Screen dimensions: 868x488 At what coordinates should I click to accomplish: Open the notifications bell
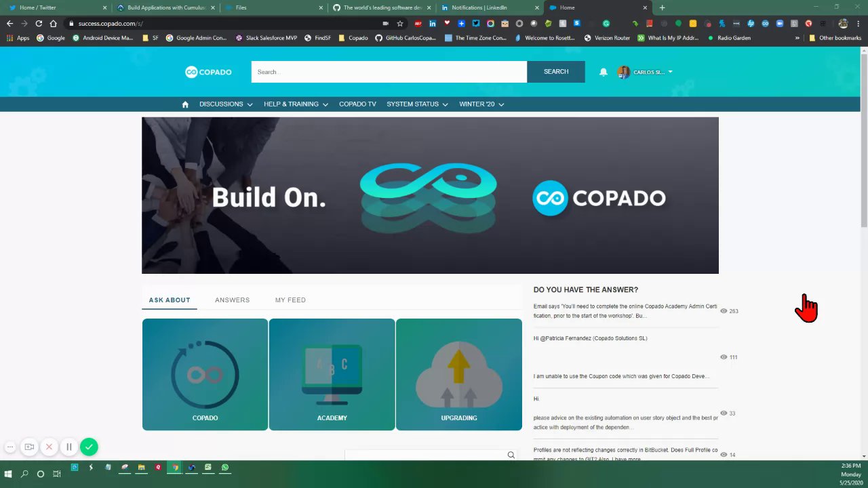(604, 72)
